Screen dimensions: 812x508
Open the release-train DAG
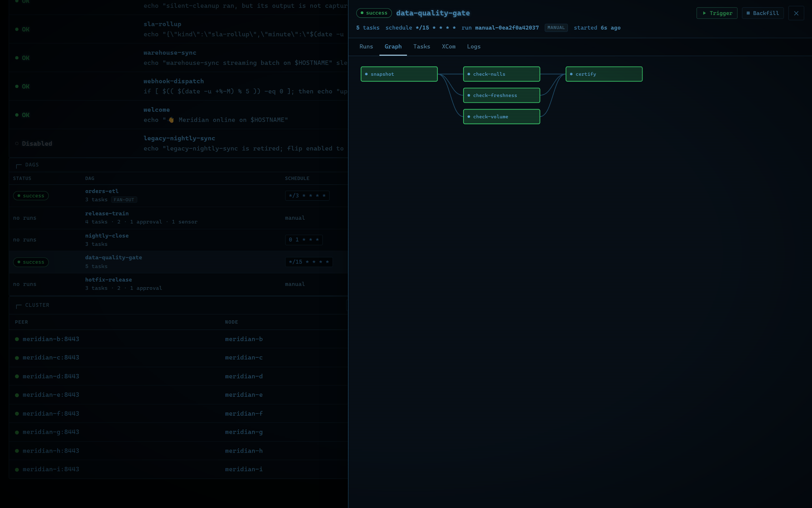point(107,213)
